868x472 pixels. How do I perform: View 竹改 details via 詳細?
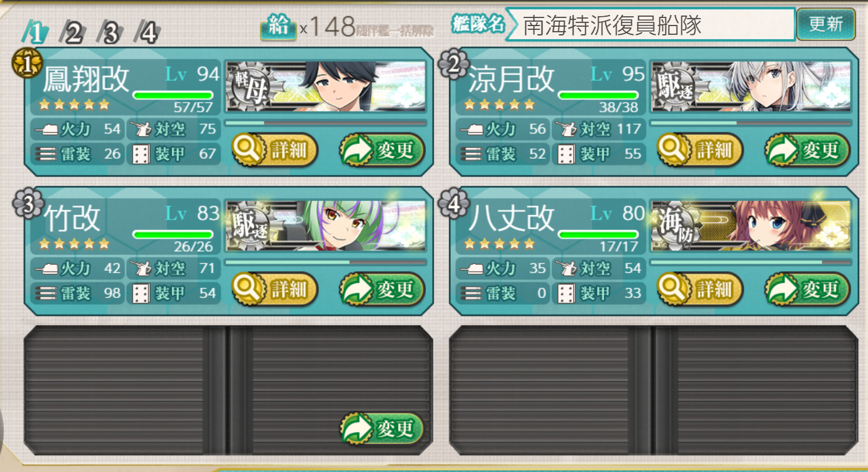pos(275,289)
